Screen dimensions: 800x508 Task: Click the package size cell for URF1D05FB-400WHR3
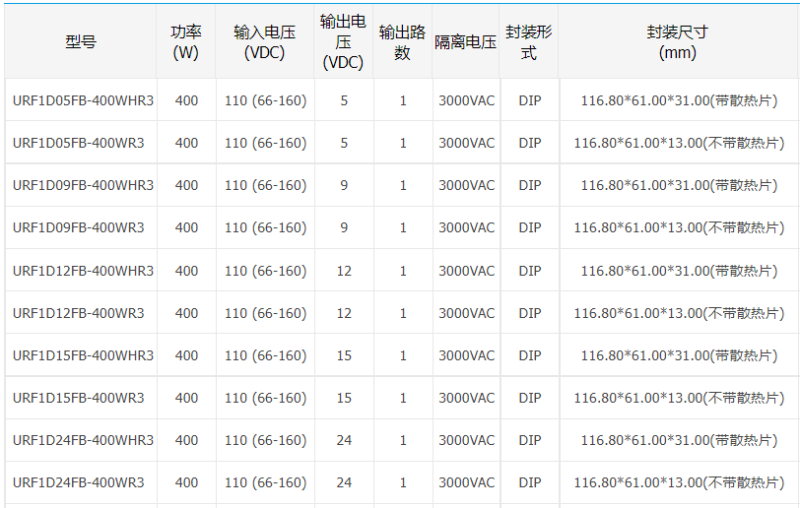[x=678, y=101]
